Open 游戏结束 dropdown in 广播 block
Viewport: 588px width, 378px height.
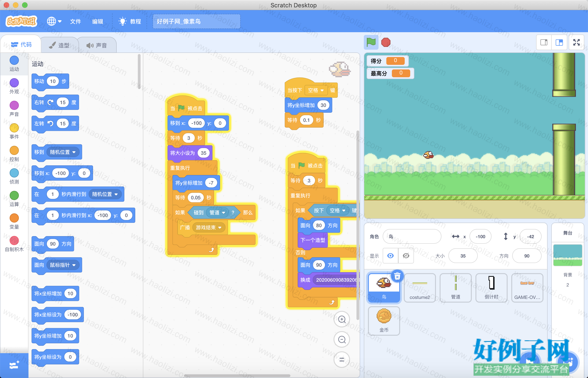(209, 228)
